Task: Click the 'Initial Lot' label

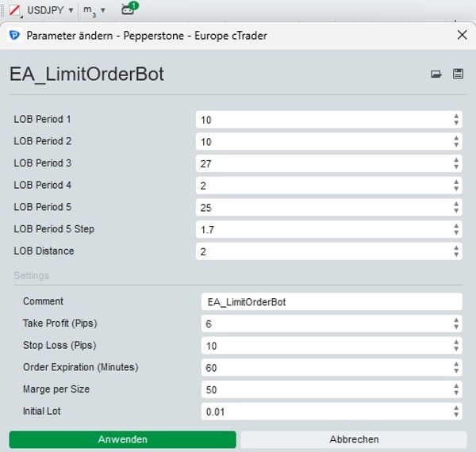Action: tap(42, 411)
